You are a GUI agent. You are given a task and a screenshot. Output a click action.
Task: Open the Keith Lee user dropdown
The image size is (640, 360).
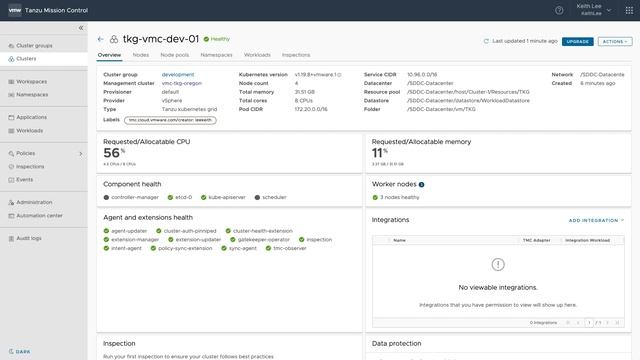point(593,10)
